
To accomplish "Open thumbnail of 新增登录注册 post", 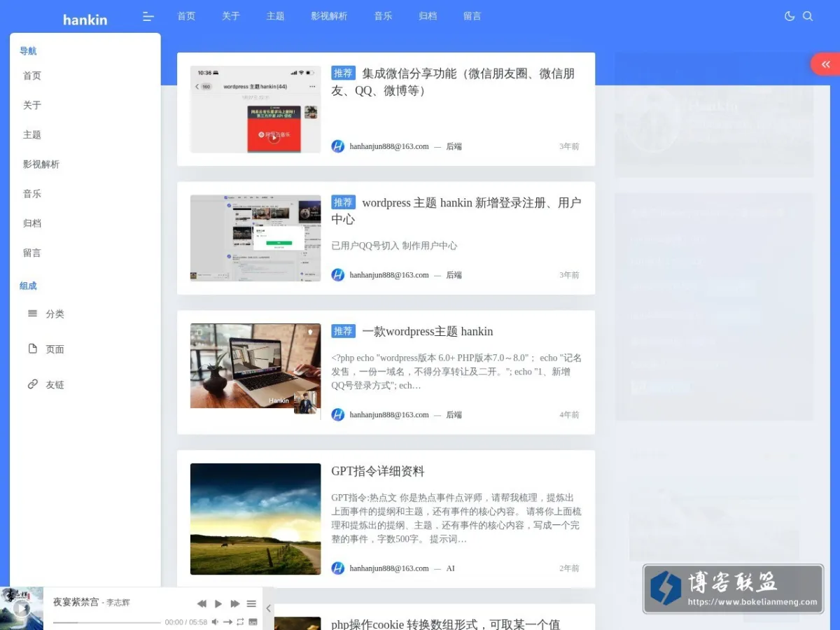I will 255,238.
